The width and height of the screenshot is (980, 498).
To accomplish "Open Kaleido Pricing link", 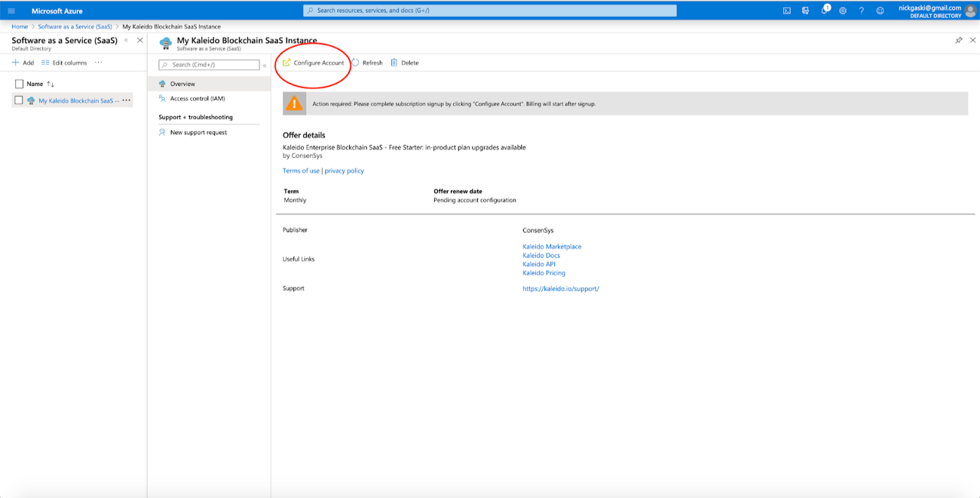I will pyautogui.click(x=544, y=273).
